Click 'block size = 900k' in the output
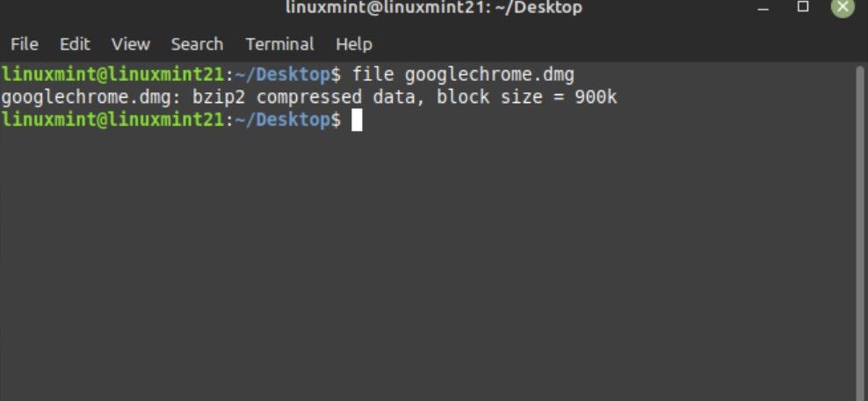The height and width of the screenshot is (401, 868). click(x=527, y=97)
